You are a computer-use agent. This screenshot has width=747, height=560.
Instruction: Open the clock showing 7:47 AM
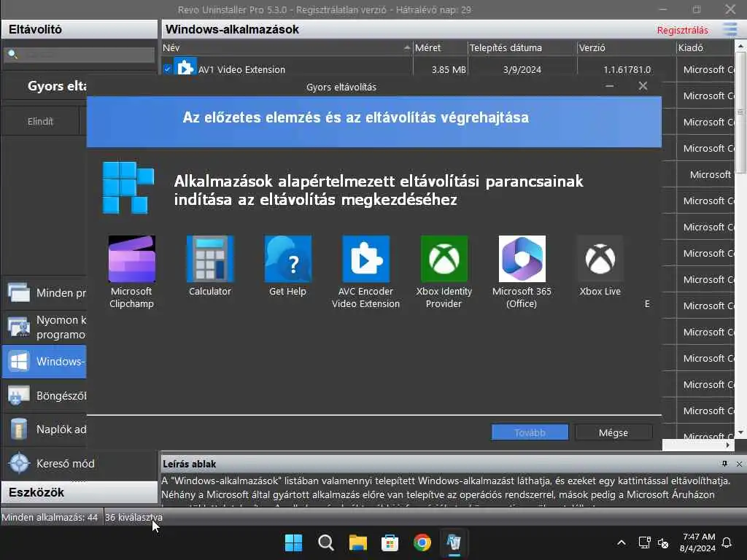click(697, 542)
